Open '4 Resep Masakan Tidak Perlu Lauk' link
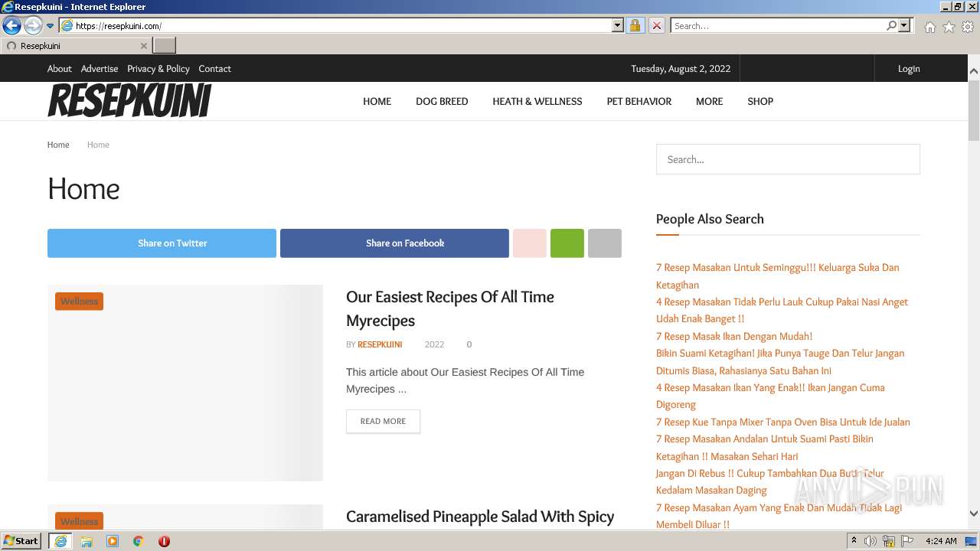Viewport: 980px width, 551px height. pos(782,310)
